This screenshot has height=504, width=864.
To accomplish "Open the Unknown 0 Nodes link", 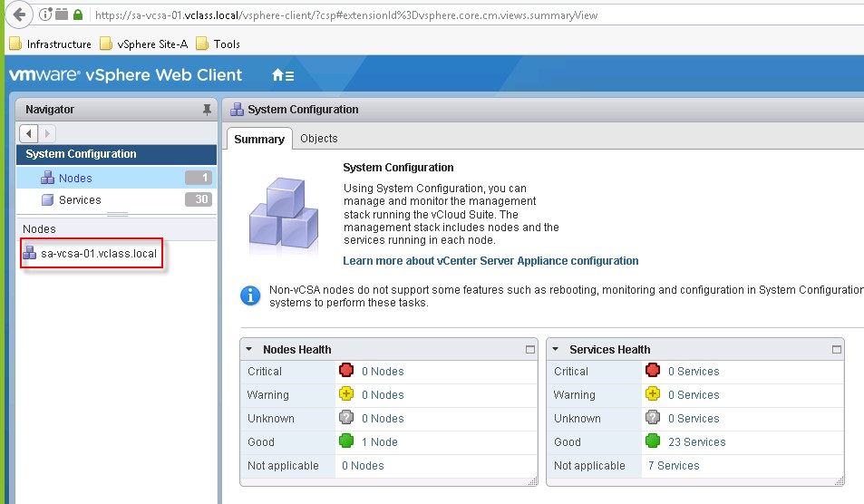I will coord(383,419).
